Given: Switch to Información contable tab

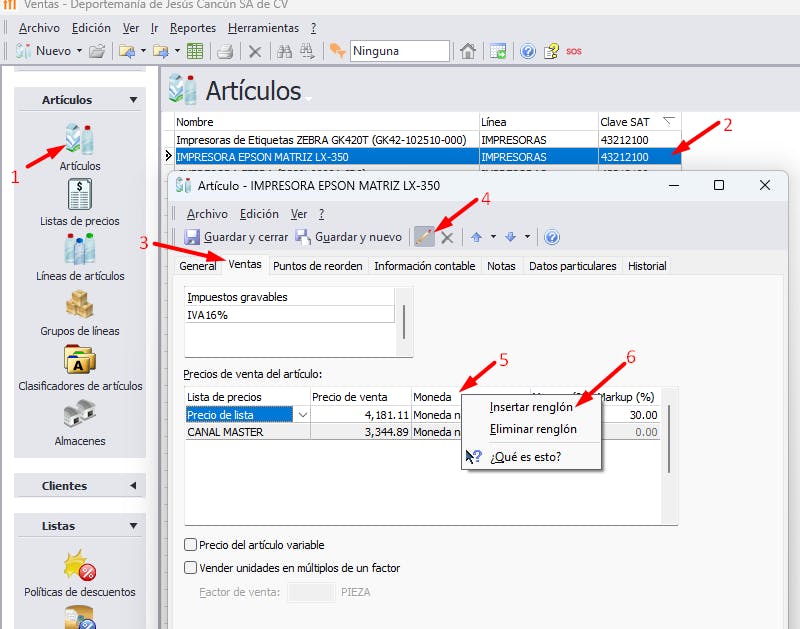Looking at the screenshot, I should coord(424,266).
